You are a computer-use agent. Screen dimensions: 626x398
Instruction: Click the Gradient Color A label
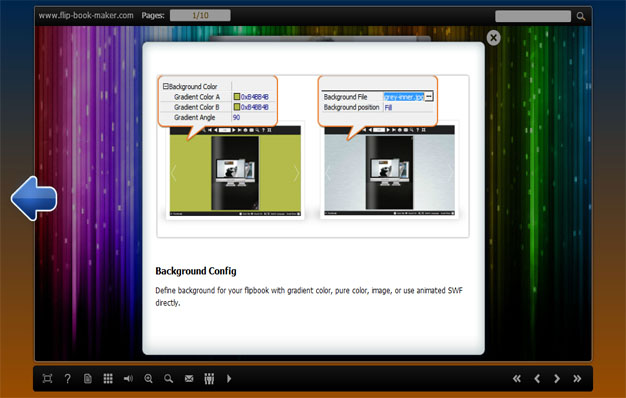click(197, 97)
